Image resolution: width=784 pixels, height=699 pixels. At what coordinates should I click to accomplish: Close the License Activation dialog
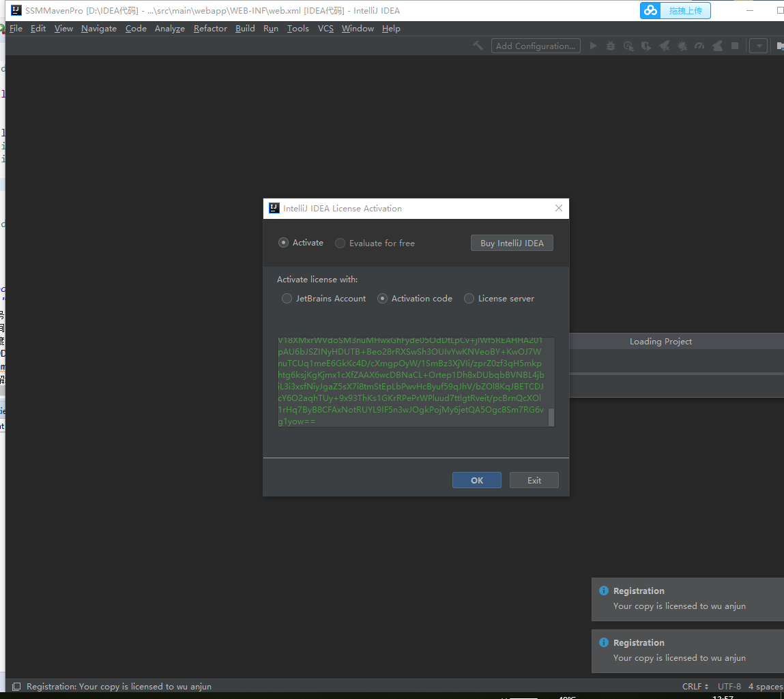point(559,208)
